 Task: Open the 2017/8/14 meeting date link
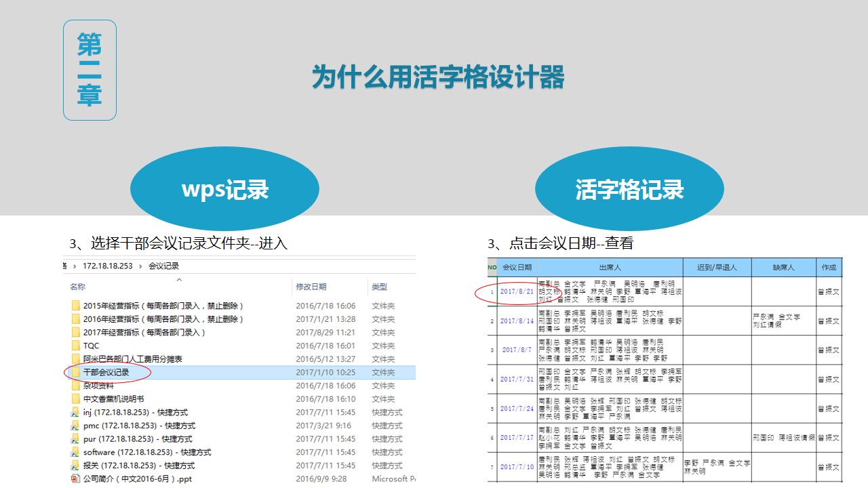tap(517, 321)
